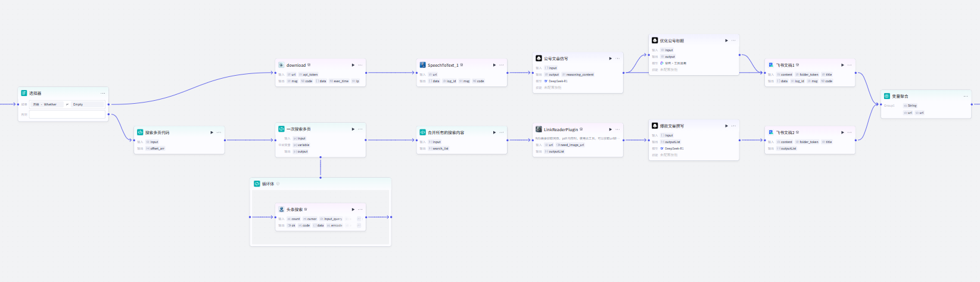Open the more options of 变量聚合 node
Image resolution: width=980 pixels, height=282 pixels.
point(966,96)
